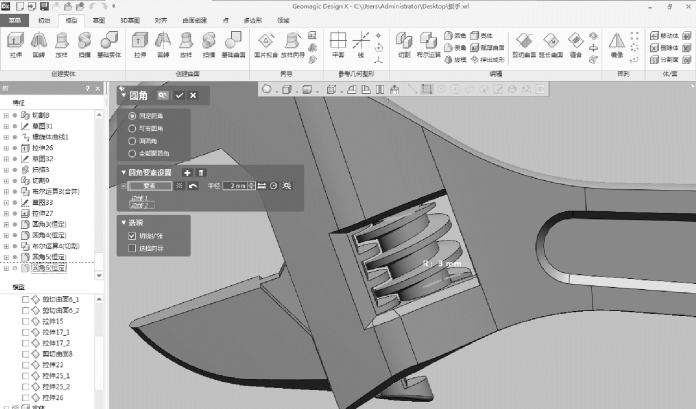Check the 拉伸15 body checkbox
The width and height of the screenshot is (696, 409).
pyautogui.click(x=26, y=321)
